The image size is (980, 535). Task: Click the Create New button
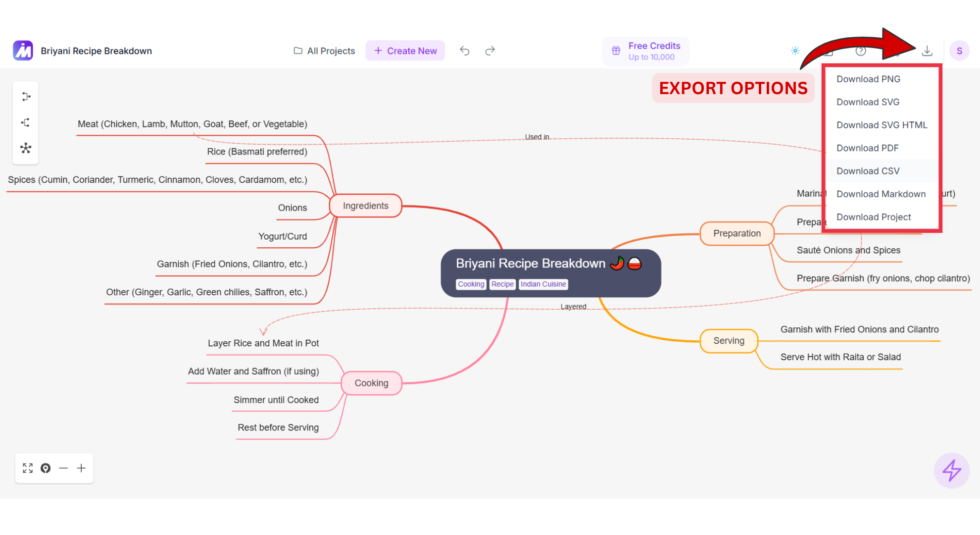click(405, 51)
